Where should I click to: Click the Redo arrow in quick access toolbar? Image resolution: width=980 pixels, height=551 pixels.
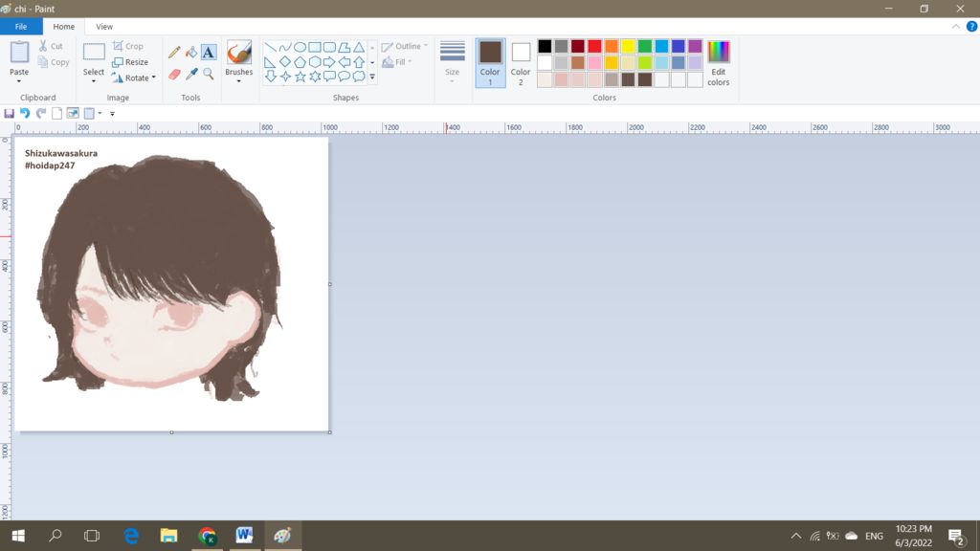41,113
